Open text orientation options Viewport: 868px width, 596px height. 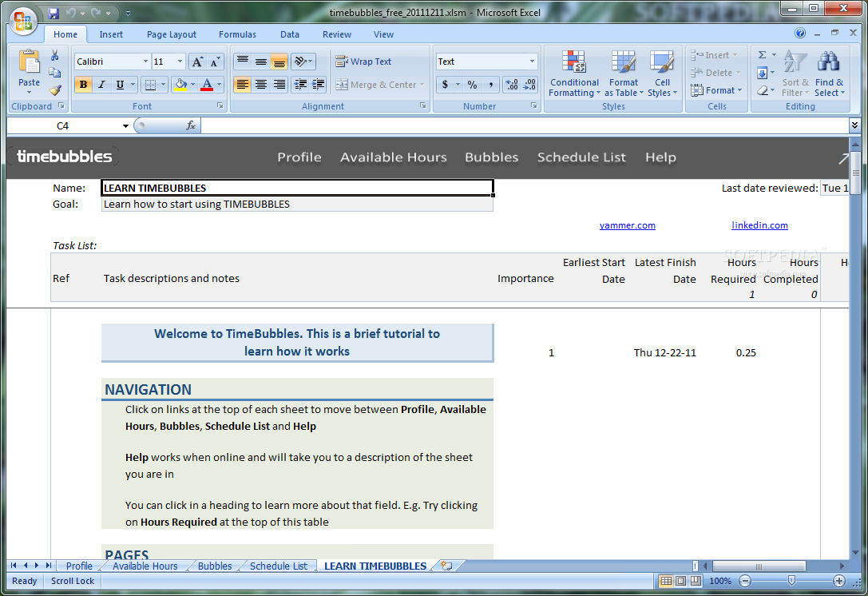[x=303, y=62]
